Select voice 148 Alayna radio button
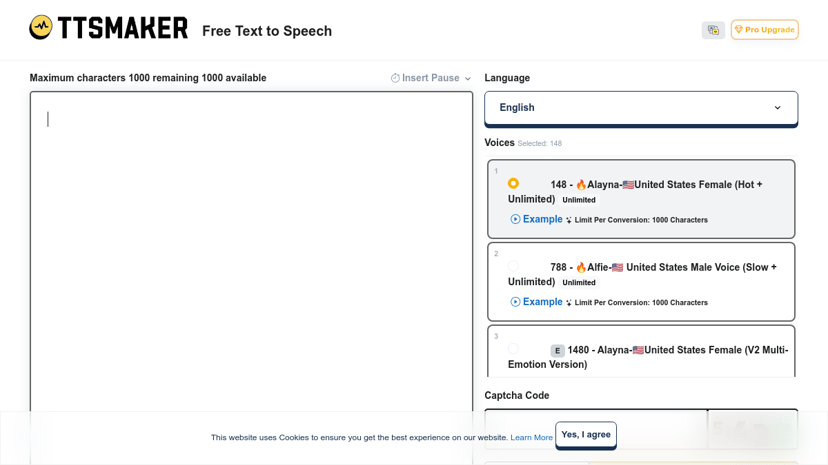The image size is (828, 465). [x=513, y=183]
